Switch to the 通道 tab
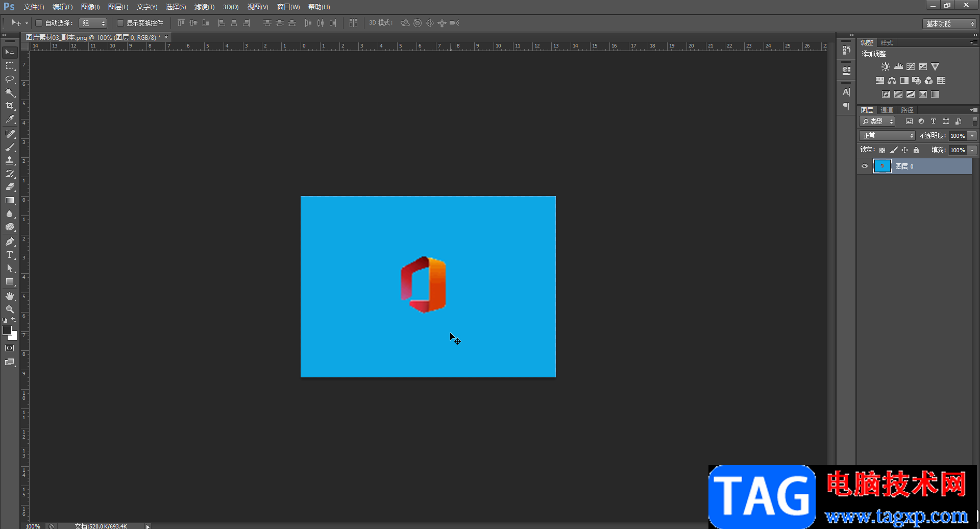Screen dimensions: 980x529 (887, 110)
